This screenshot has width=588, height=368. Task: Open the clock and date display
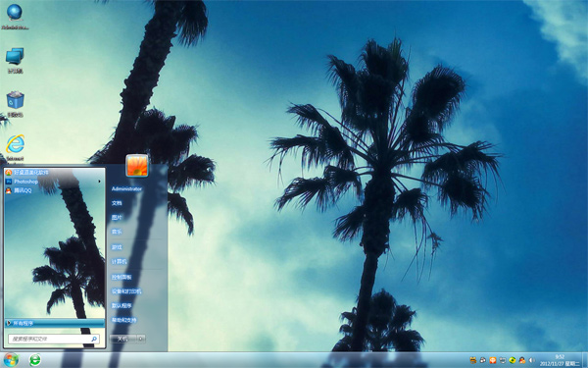(560, 360)
